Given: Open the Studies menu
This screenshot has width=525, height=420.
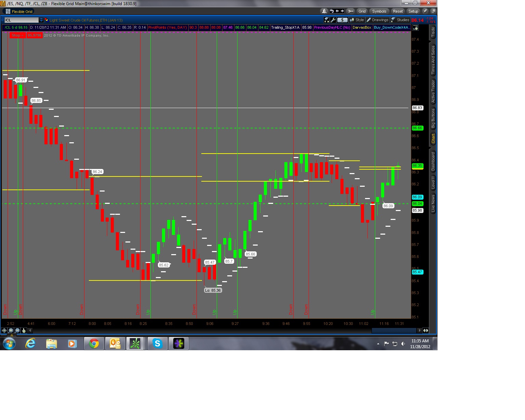Looking at the screenshot, I should point(400,20).
